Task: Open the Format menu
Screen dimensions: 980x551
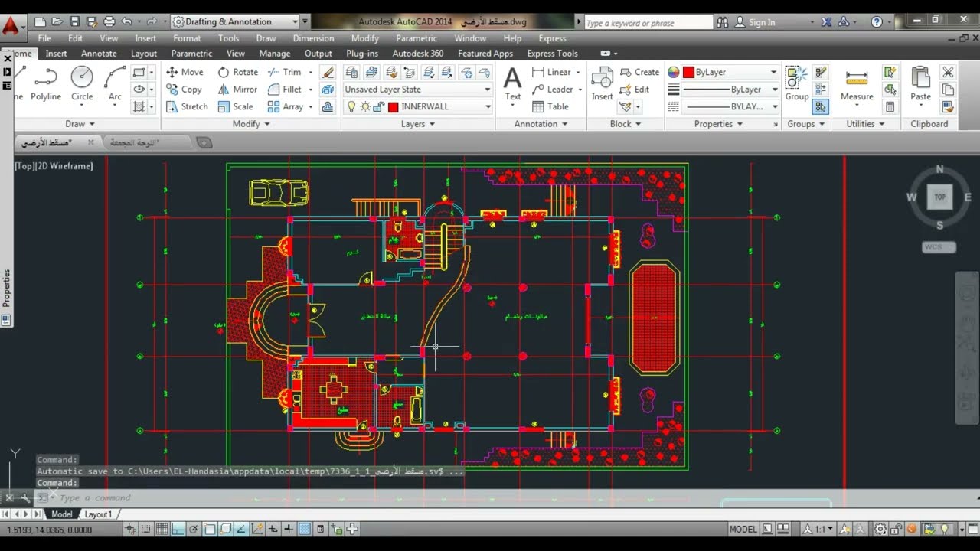Action: [187, 38]
